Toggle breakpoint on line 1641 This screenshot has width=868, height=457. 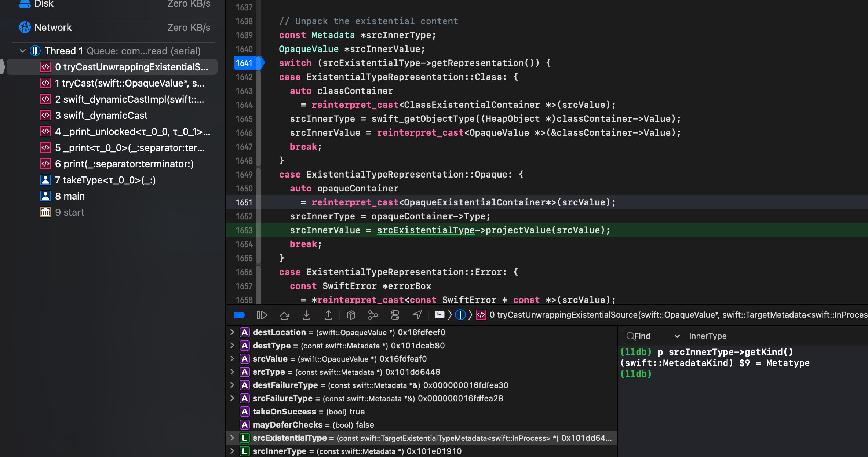coord(248,63)
